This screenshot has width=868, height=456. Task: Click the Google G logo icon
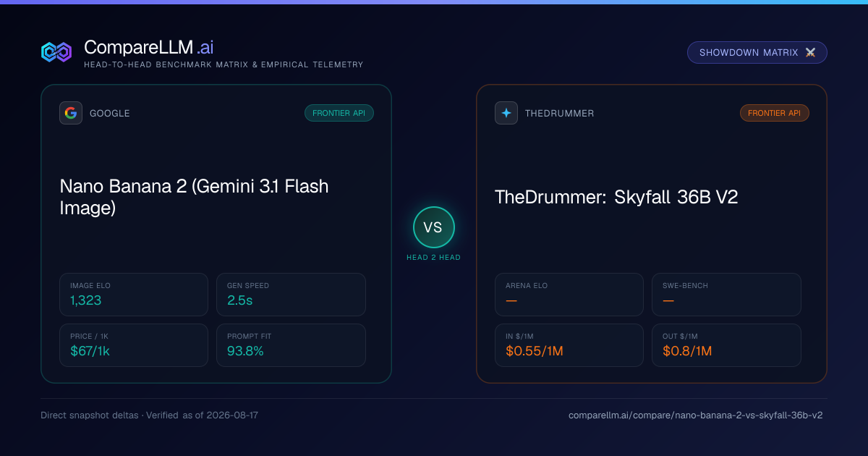coord(71,113)
